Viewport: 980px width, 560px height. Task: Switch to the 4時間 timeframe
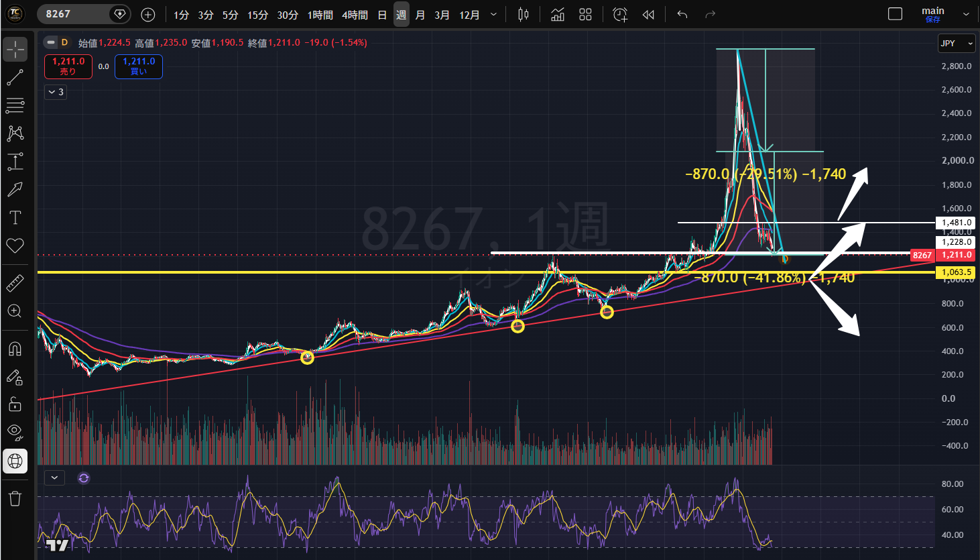(355, 15)
